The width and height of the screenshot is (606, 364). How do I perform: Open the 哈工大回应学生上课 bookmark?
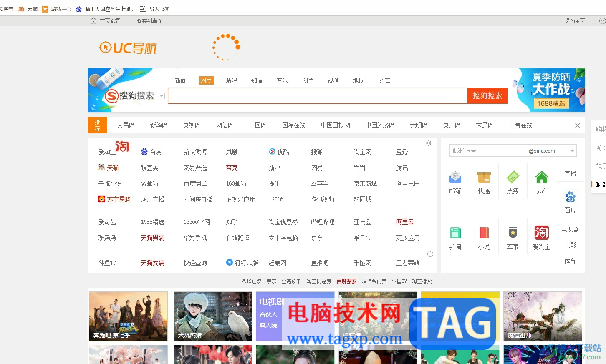coord(105,9)
